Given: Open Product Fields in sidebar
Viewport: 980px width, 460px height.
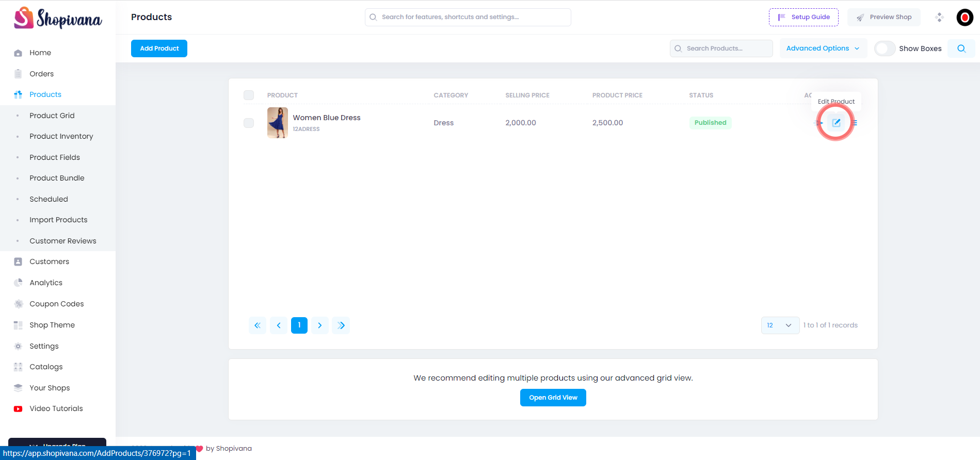Looking at the screenshot, I should pos(55,157).
